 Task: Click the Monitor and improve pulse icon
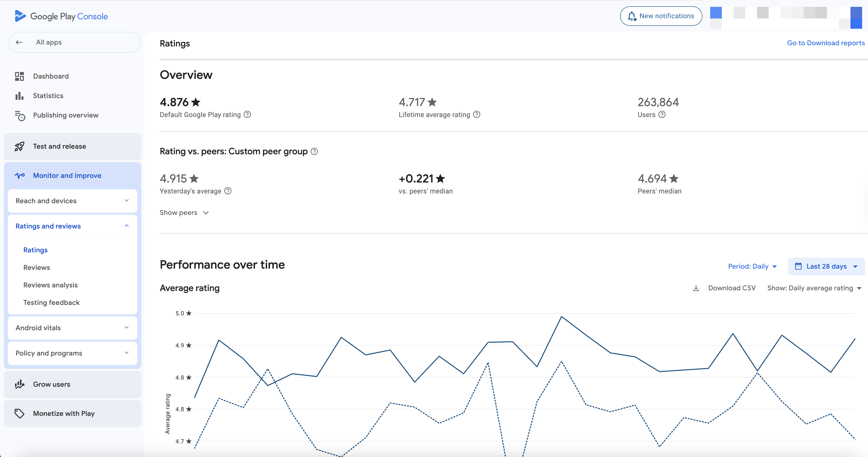coord(19,176)
